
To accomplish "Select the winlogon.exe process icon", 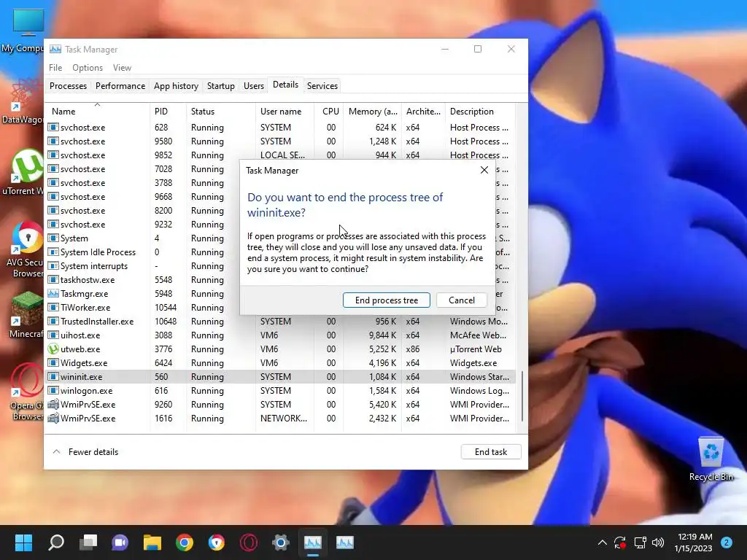I will [x=53, y=390].
